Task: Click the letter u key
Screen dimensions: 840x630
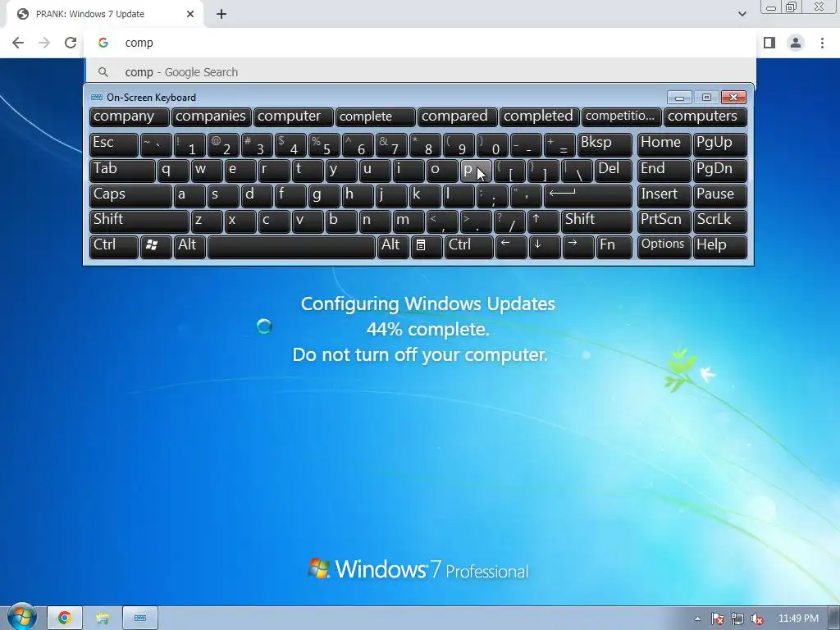Action: 374,171
